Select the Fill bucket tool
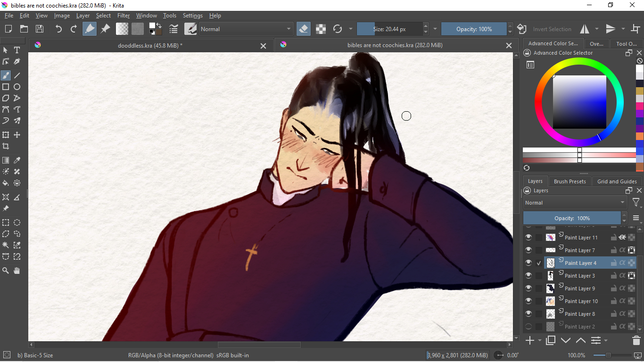The width and height of the screenshot is (644, 362). pos(6,183)
